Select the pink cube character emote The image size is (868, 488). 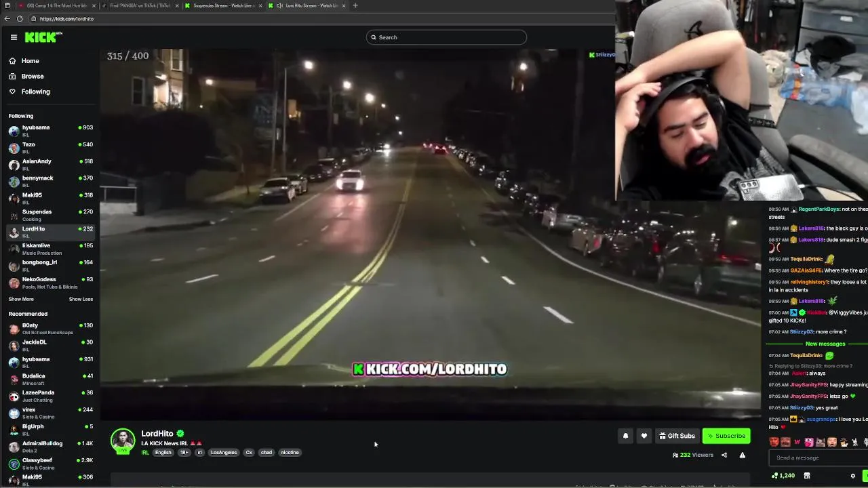tap(808, 442)
